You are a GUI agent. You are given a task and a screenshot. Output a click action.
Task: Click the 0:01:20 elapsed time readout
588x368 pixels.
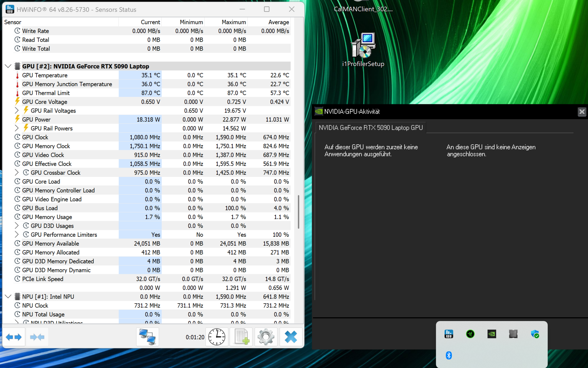pos(195,337)
